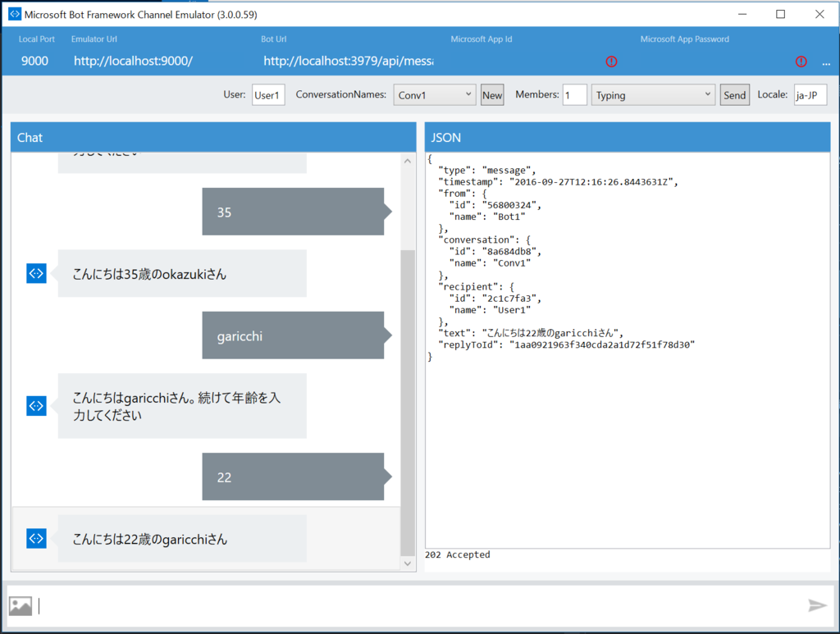This screenshot has height=634, width=840.
Task: Click bot avatar beside 35歳のokazukiさん message
Action: coord(36,274)
